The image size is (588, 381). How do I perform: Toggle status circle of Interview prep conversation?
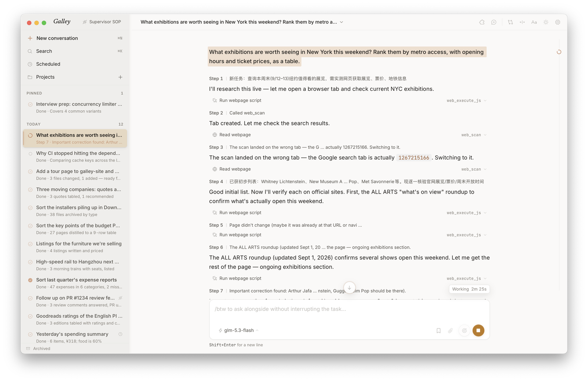[30, 104]
